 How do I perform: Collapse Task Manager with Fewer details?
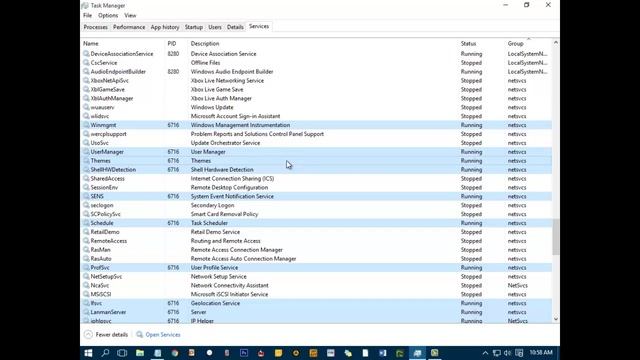click(106, 335)
